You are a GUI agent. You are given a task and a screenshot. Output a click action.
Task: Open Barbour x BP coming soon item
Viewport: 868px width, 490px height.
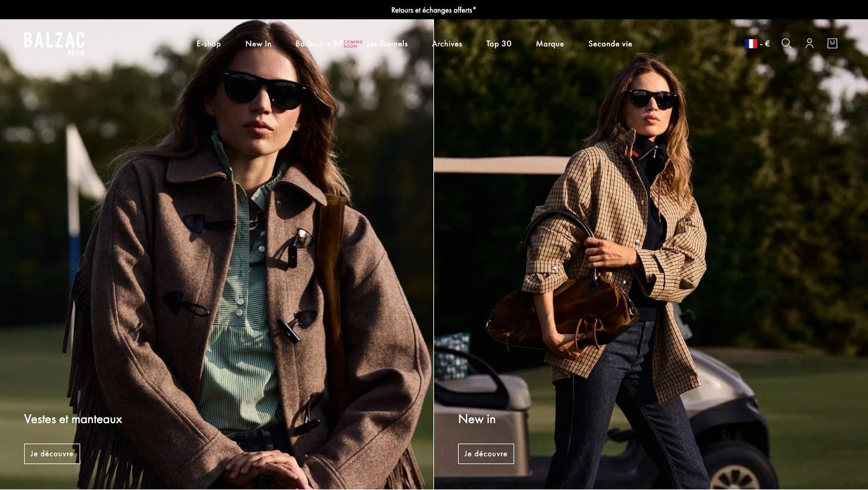[x=329, y=44]
